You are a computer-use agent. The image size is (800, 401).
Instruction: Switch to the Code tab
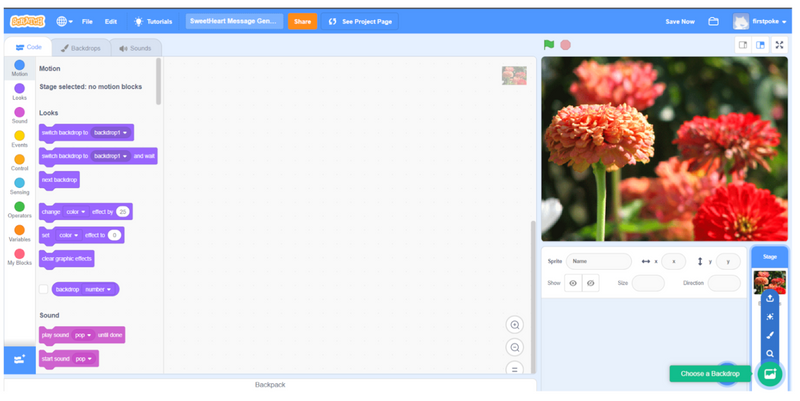[x=28, y=47]
